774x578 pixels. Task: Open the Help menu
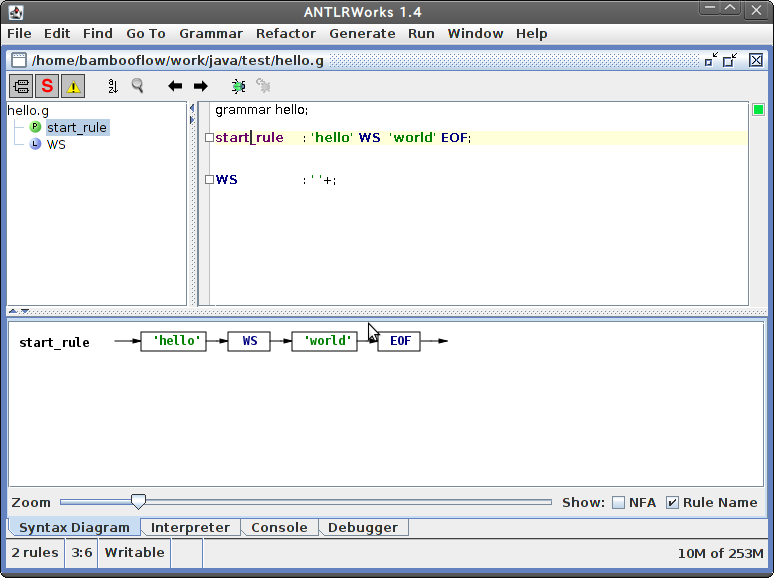coord(532,34)
